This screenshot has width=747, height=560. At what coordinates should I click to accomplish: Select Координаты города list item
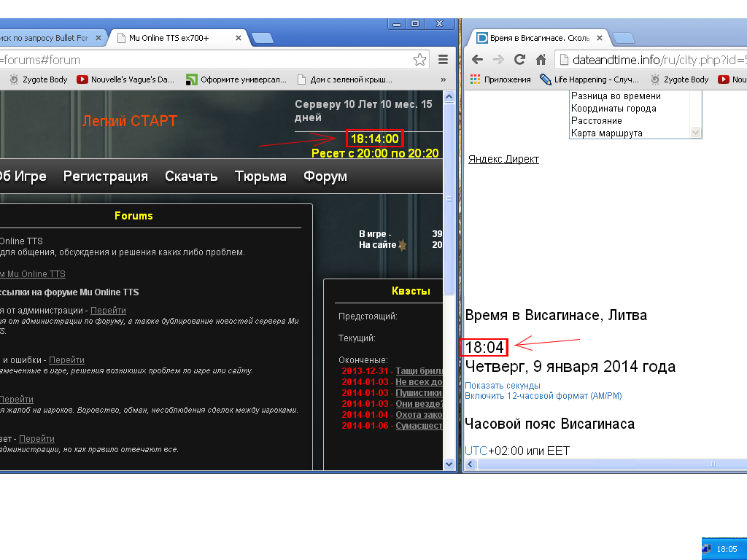click(x=614, y=109)
